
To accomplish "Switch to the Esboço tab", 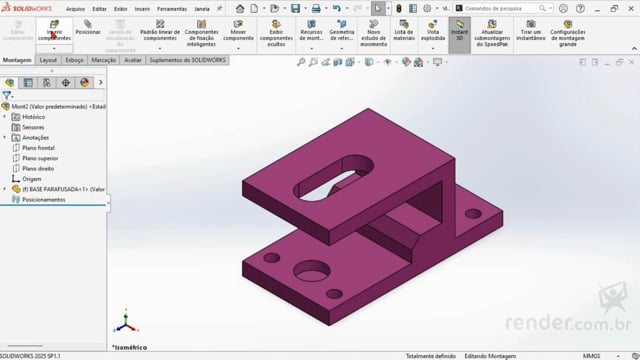I will click(75, 60).
